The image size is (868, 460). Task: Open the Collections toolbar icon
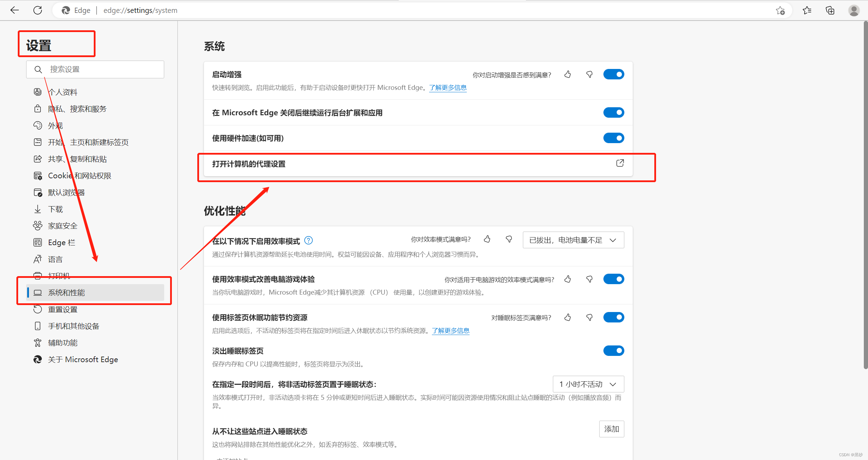pyautogui.click(x=830, y=10)
